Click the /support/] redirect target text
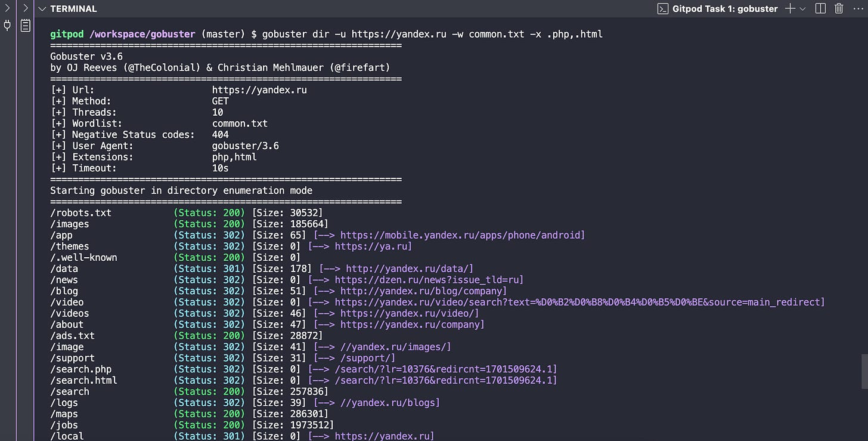Image resolution: width=868 pixels, height=441 pixels. [x=368, y=358]
